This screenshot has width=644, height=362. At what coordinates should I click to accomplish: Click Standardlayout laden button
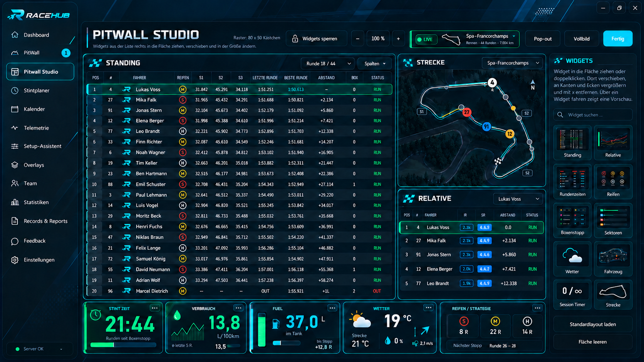[593, 324]
